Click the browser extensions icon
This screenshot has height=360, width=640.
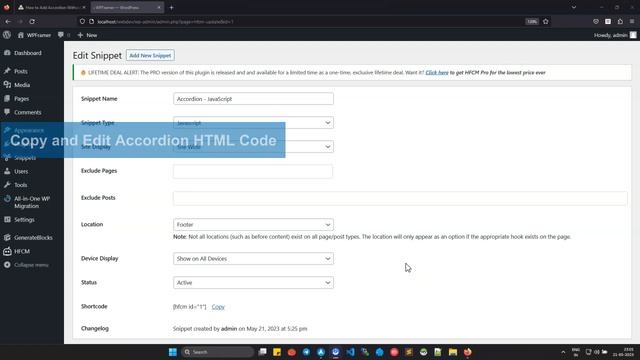(x=620, y=22)
